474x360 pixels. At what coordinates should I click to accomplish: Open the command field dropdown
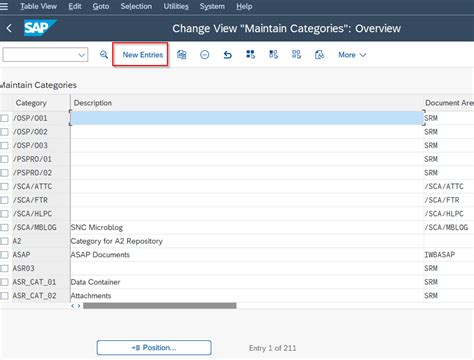coord(82,55)
